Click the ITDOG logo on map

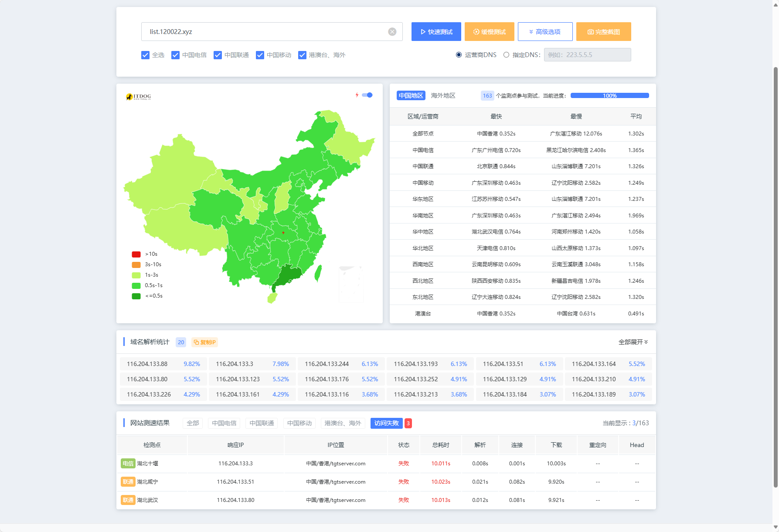point(138,96)
